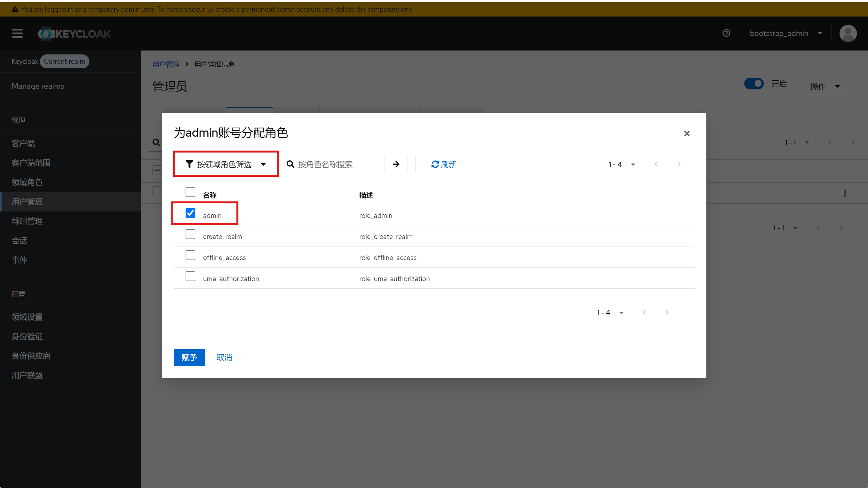This screenshot has width=868, height=488.
Task: Check the create-realm role checkbox
Action: 190,234
